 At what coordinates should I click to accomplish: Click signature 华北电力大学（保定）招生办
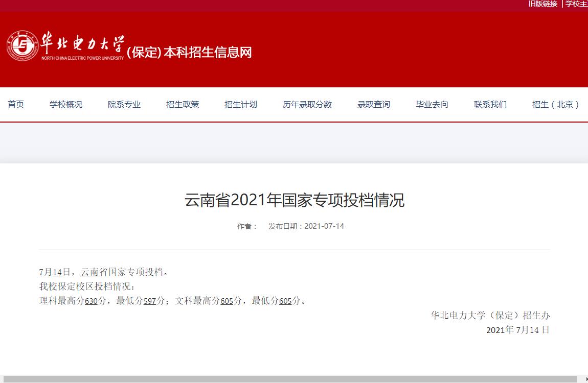click(490, 315)
